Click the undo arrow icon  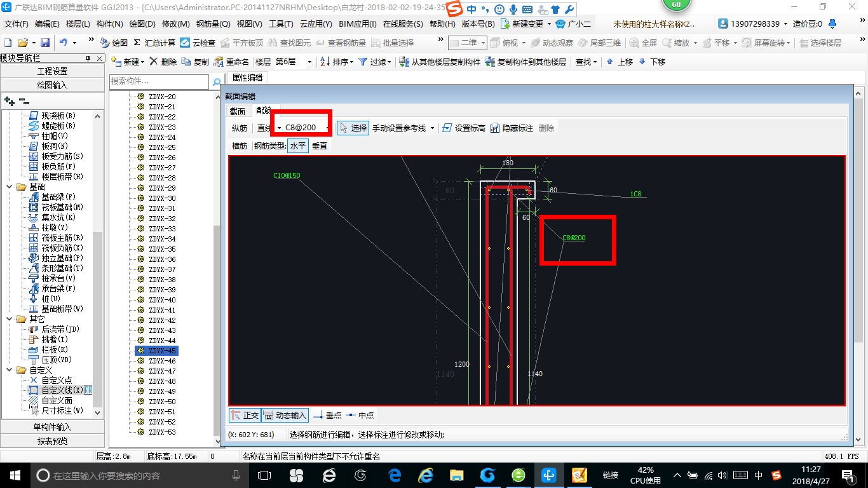64,43
